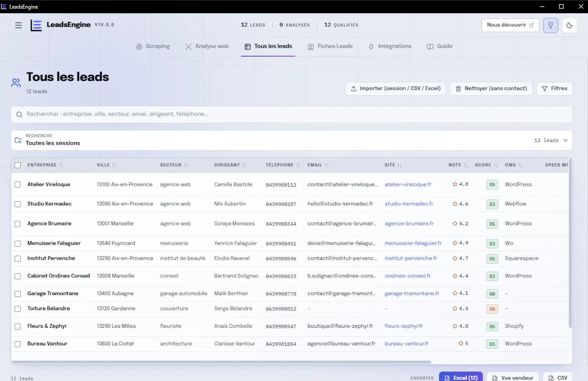Select all leads with header checkbox
Image resolution: width=588 pixels, height=381 pixels.
[x=18, y=165]
